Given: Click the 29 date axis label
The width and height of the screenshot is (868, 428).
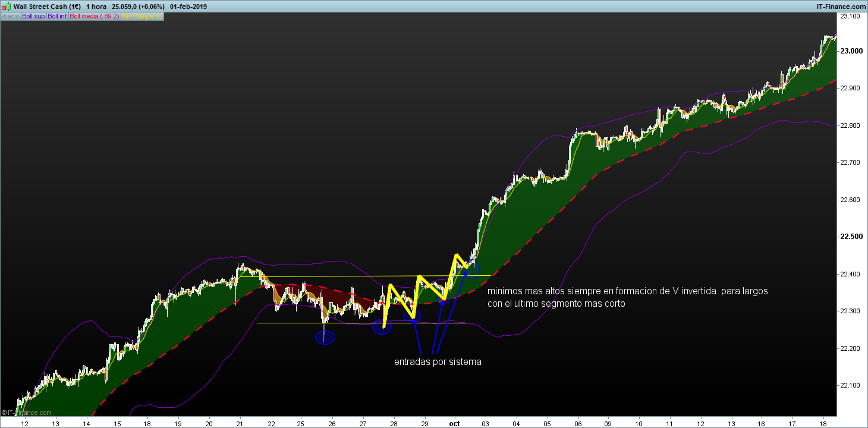Looking at the screenshot, I should (424, 423).
